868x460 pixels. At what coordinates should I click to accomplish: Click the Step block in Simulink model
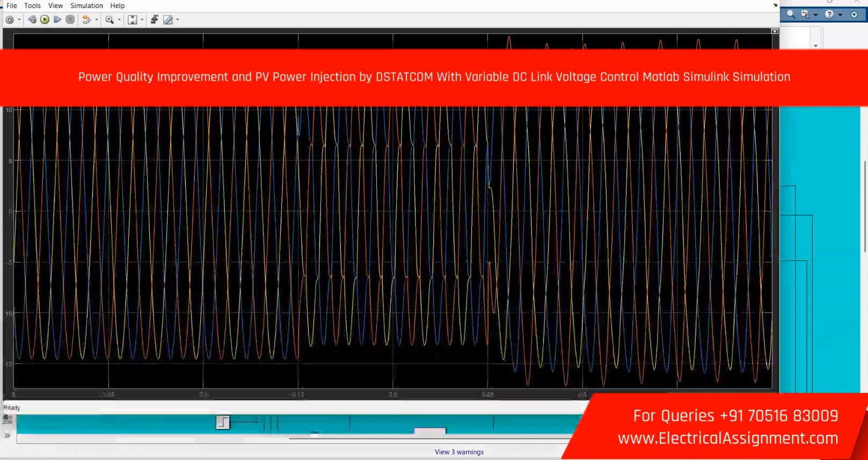pyautogui.click(x=223, y=422)
